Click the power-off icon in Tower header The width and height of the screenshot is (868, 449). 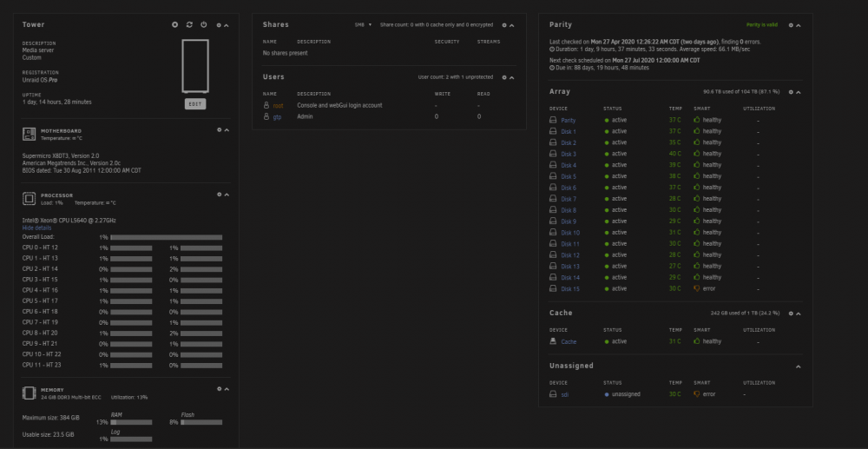coord(204,25)
